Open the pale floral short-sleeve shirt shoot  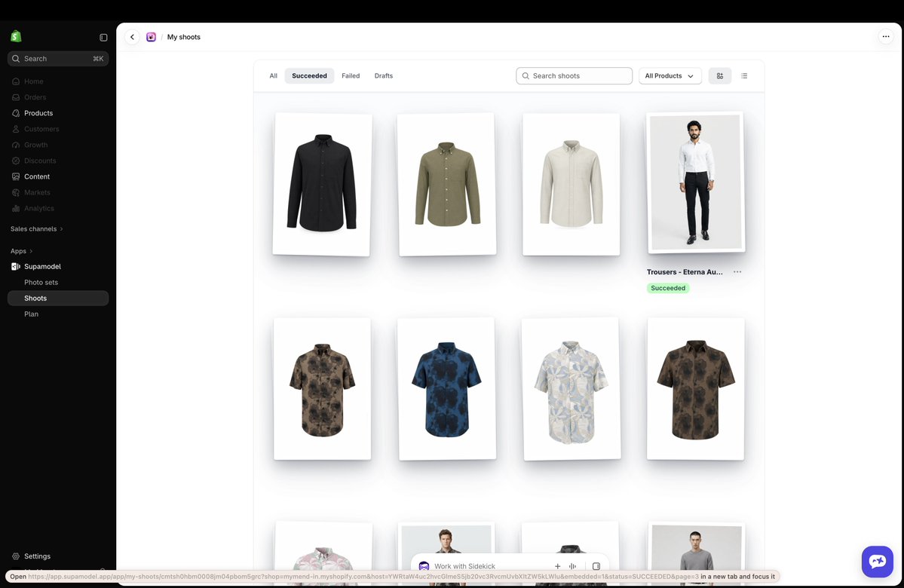point(572,388)
